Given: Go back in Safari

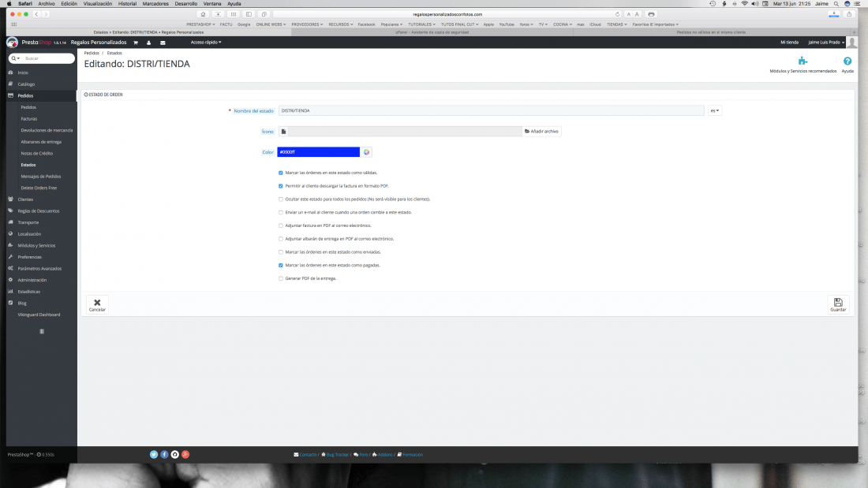Looking at the screenshot, I should [36, 14].
